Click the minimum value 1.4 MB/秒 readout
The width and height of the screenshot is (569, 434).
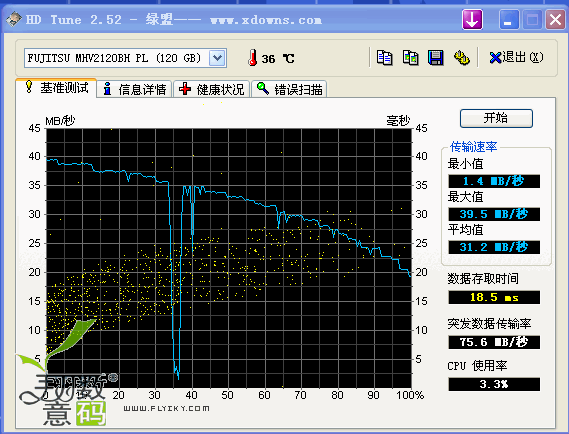tap(494, 181)
